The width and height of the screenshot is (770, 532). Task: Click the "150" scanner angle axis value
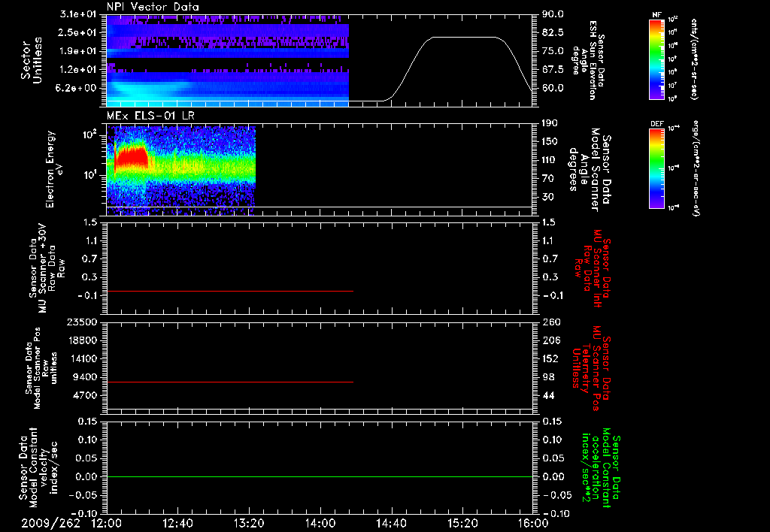(x=550, y=142)
